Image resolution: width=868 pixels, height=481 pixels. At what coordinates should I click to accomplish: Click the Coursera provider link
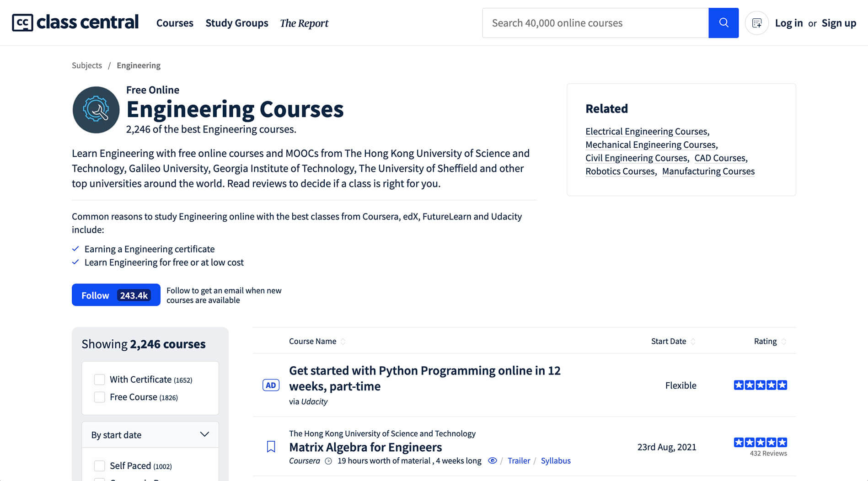tap(305, 460)
